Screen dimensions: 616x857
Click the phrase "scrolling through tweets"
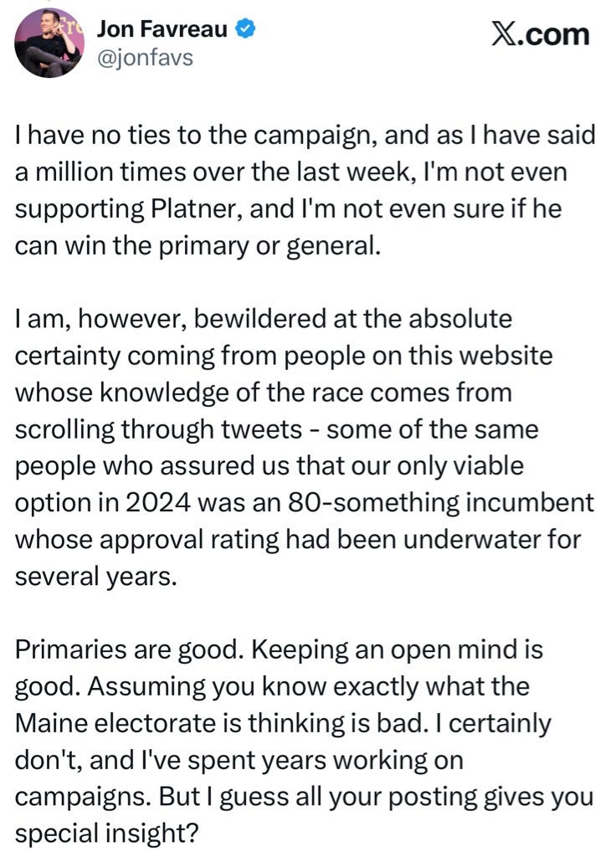(159, 430)
